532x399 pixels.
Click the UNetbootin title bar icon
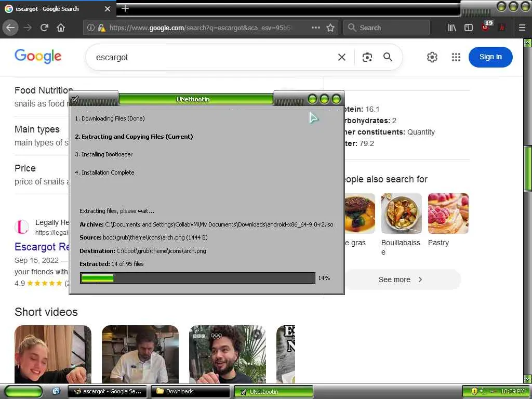click(75, 99)
